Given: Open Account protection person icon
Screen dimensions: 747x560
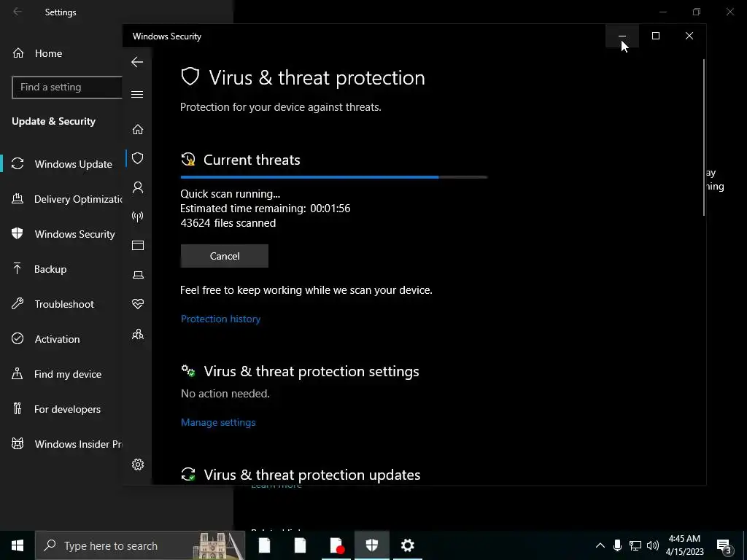Looking at the screenshot, I should click(138, 187).
